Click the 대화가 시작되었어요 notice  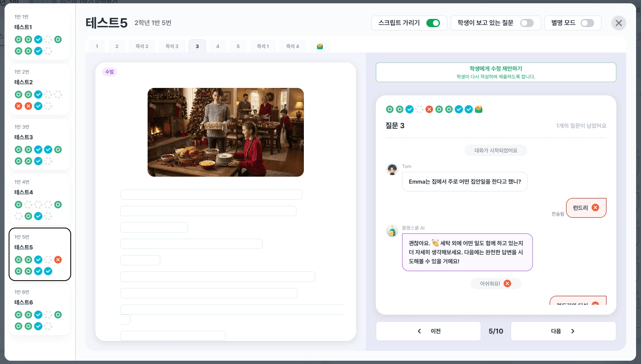496,150
